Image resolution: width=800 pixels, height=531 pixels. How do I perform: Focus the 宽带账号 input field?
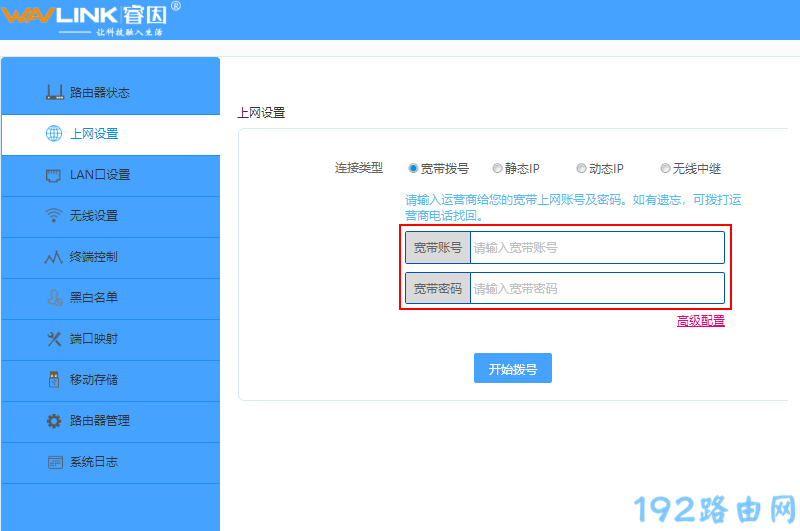point(596,248)
